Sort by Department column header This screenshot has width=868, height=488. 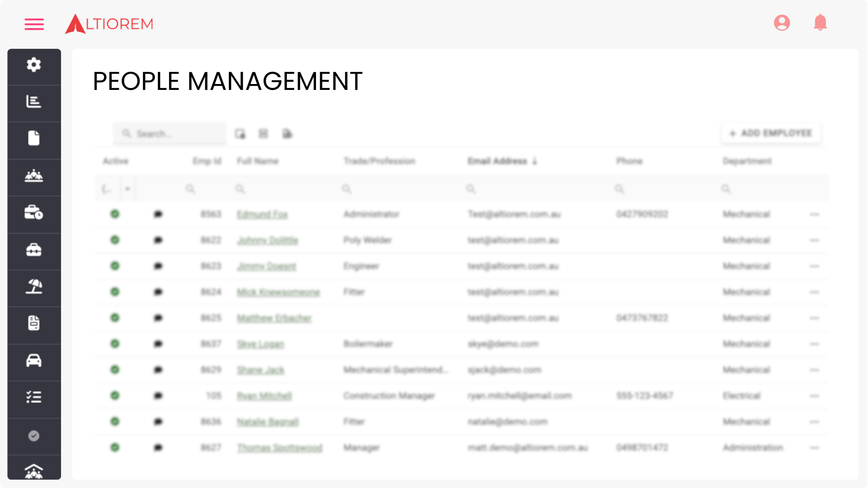pyautogui.click(x=747, y=161)
